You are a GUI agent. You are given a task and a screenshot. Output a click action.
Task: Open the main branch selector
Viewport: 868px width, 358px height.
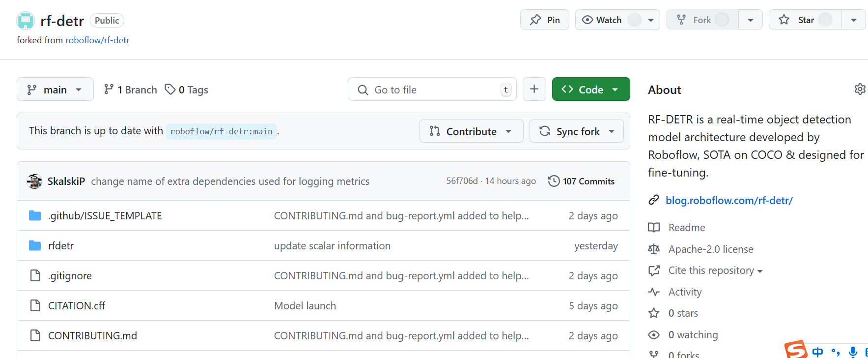55,89
